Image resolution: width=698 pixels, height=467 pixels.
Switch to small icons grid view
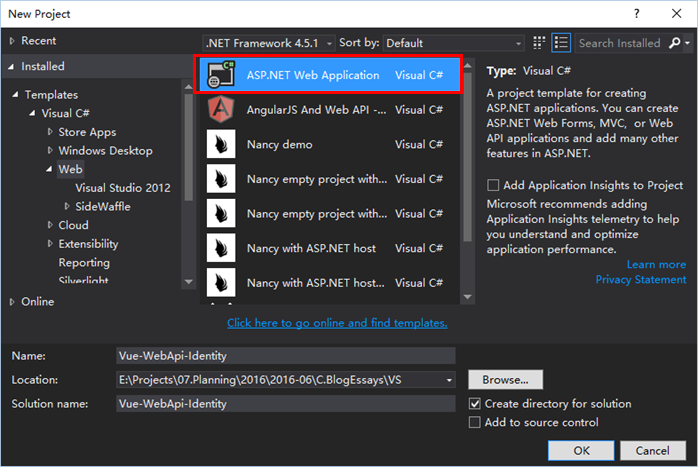[539, 43]
